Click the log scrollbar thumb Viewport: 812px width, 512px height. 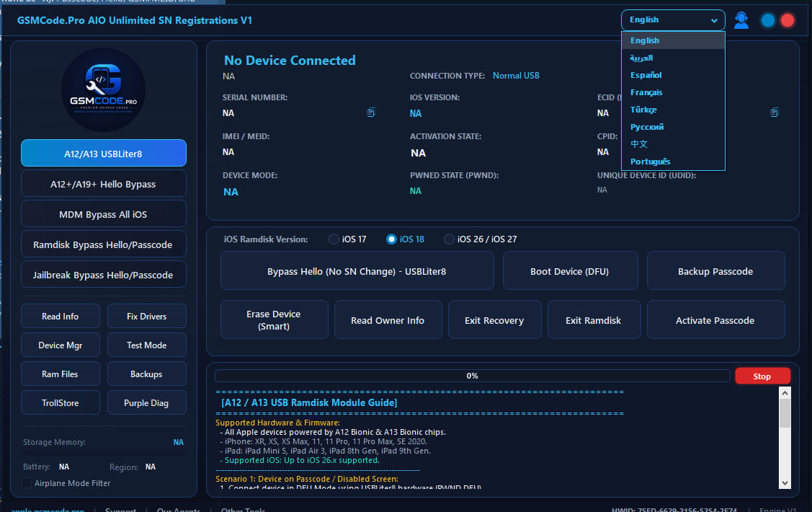coord(785,413)
